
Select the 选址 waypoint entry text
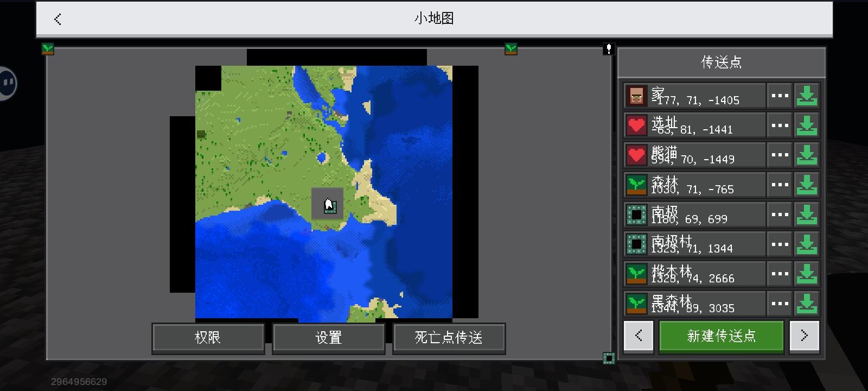tap(692, 125)
